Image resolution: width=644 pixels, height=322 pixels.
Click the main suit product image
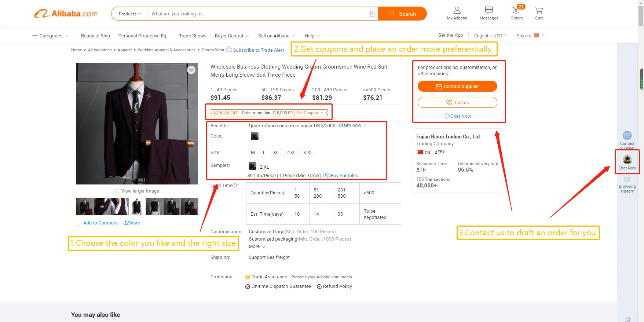(x=137, y=124)
